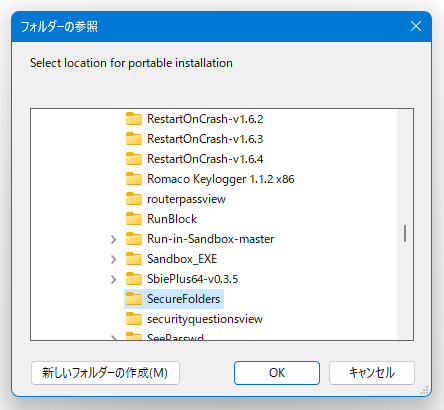Click the キャンセル button
Screen dimensions: 444x410
pos(372,373)
